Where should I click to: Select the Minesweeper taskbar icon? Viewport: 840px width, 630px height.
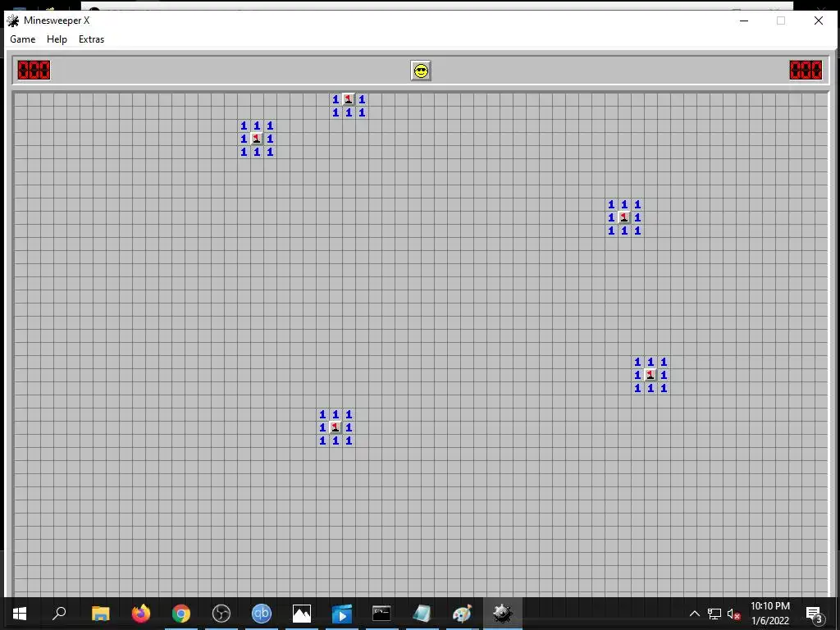503,614
